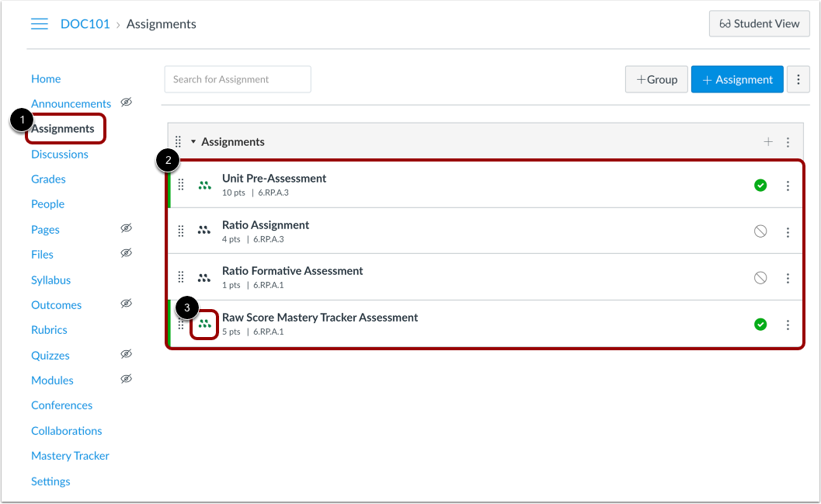This screenshot has height=504, width=821.
Task: Open the options menu for Ratio Formative Assessment
Action: (x=788, y=277)
